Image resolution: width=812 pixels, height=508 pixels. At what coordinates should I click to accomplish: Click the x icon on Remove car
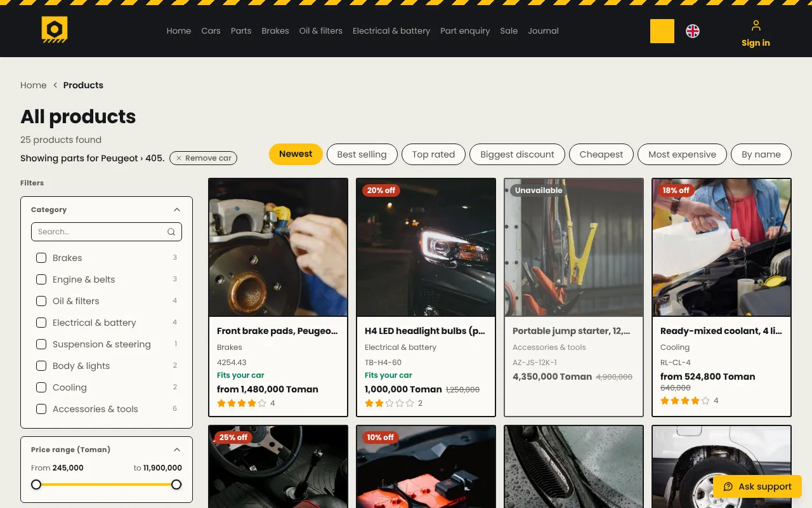coord(179,158)
